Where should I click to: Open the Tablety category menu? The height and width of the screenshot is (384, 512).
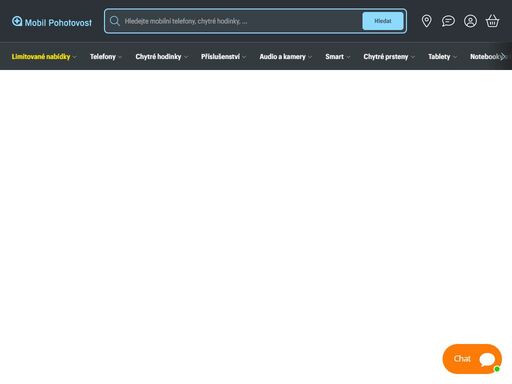(442, 57)
